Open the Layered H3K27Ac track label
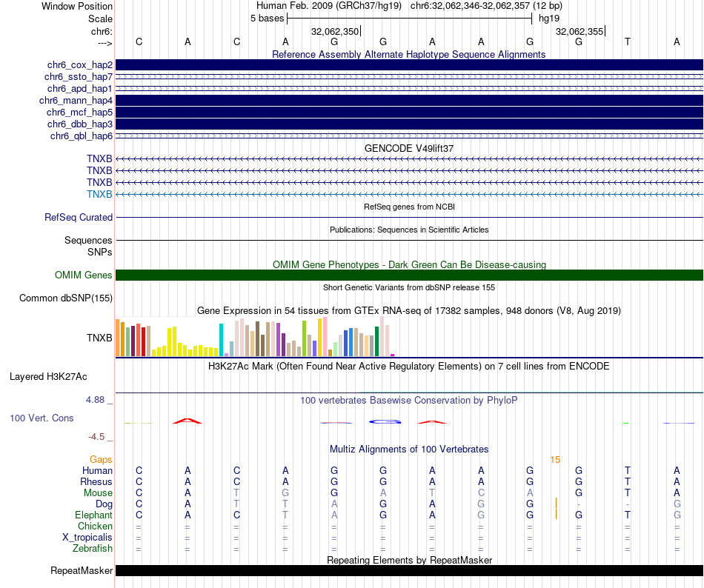Viewport: 704px width, 588px height. coord(48,377)
